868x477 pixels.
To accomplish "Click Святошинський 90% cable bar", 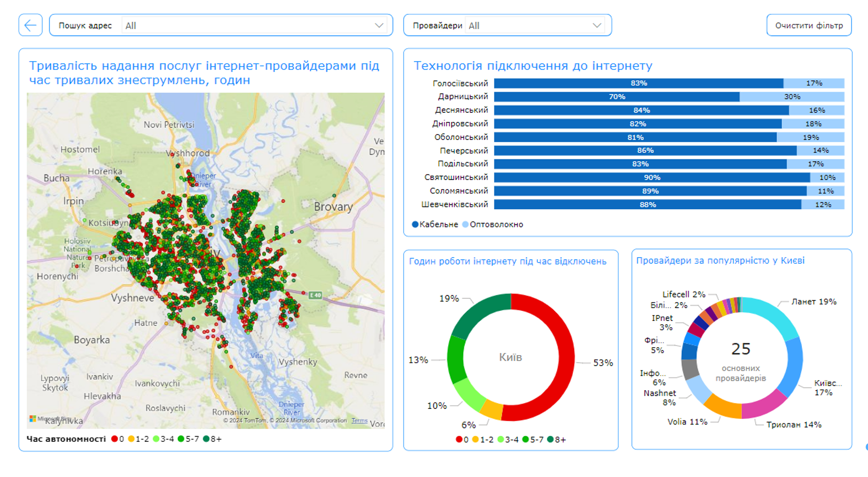I will (652, 177).
